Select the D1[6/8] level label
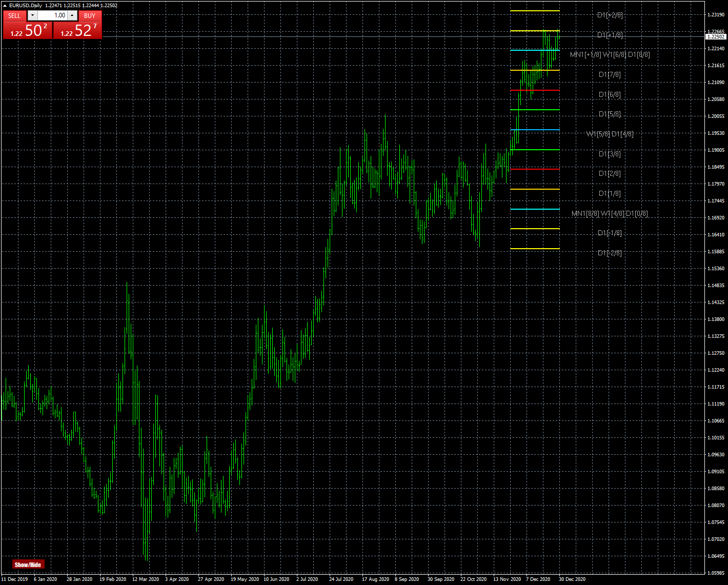Screen dimensions: 728x585 point(610,94)
